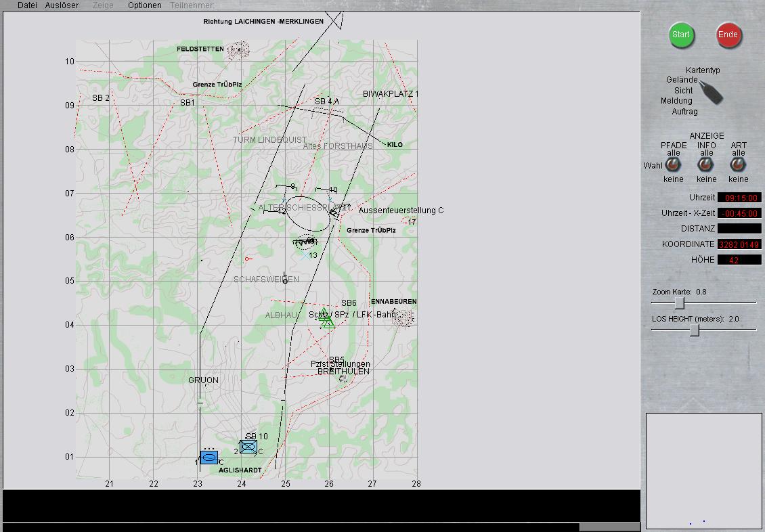Click the Feldstetten village symbol
Viewport: 765px width, 532px height.
[238, 49]
